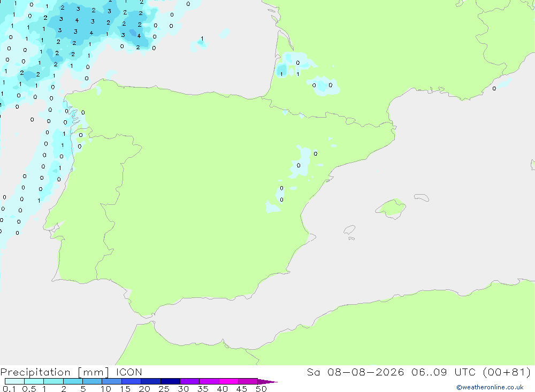The width and height of the screenshot is (535, 392).
Task: Select the 0.5–1 mm legend swatch
Action: click(x=34, y=381)
